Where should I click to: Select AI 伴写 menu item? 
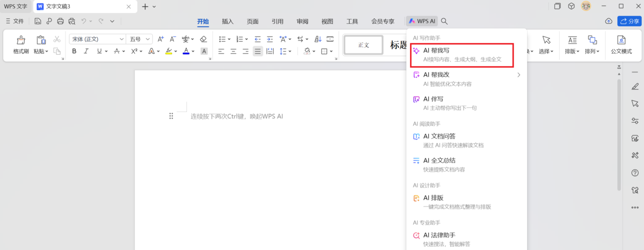coord(466,103)
